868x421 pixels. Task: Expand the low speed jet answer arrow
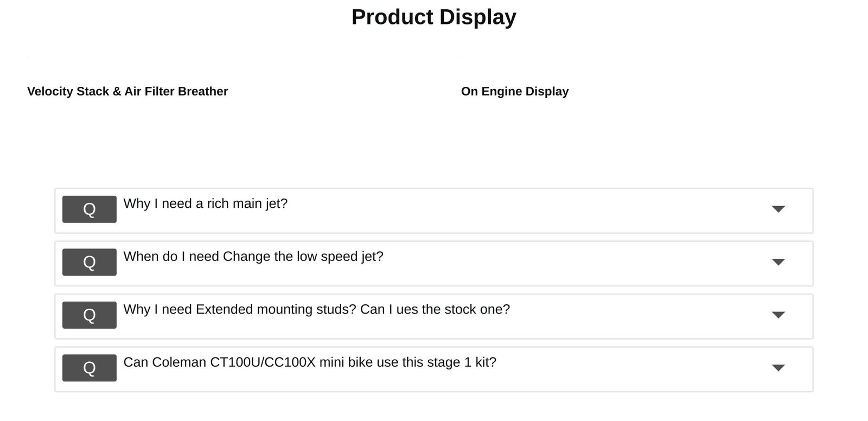pyautogui.click(x=778, y=262)
